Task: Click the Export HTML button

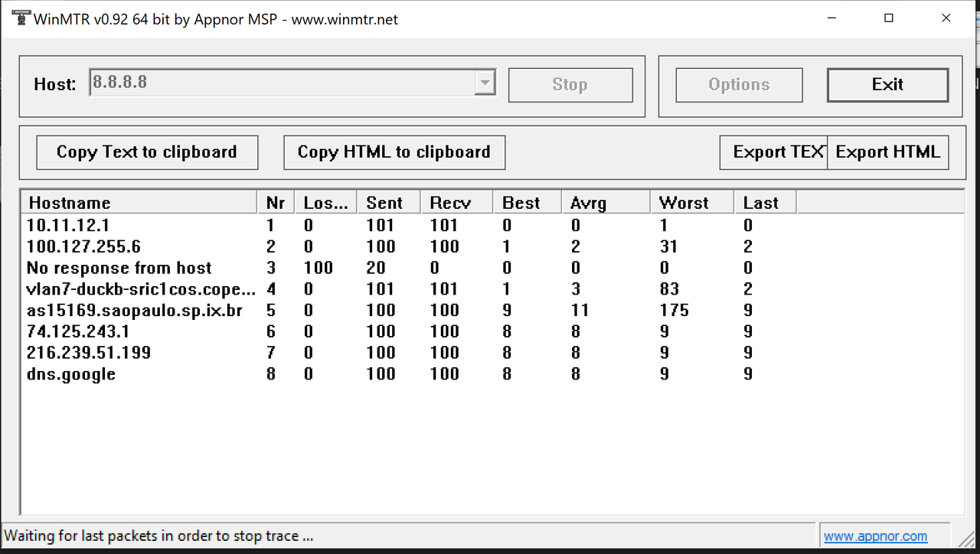Action: (888, 152)
